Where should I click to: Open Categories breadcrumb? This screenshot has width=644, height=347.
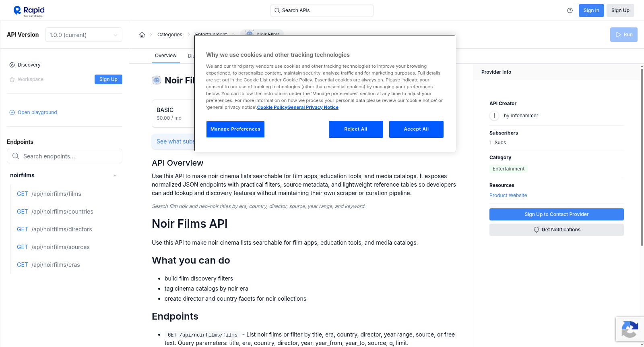click(x=170, y=35)
